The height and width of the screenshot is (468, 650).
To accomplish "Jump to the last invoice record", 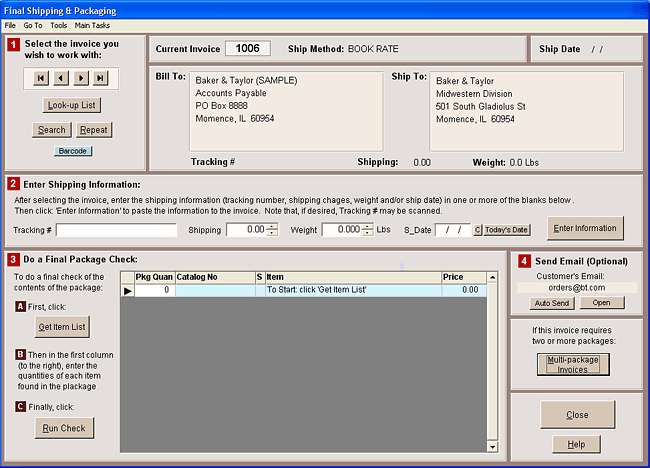I will 99,78.
